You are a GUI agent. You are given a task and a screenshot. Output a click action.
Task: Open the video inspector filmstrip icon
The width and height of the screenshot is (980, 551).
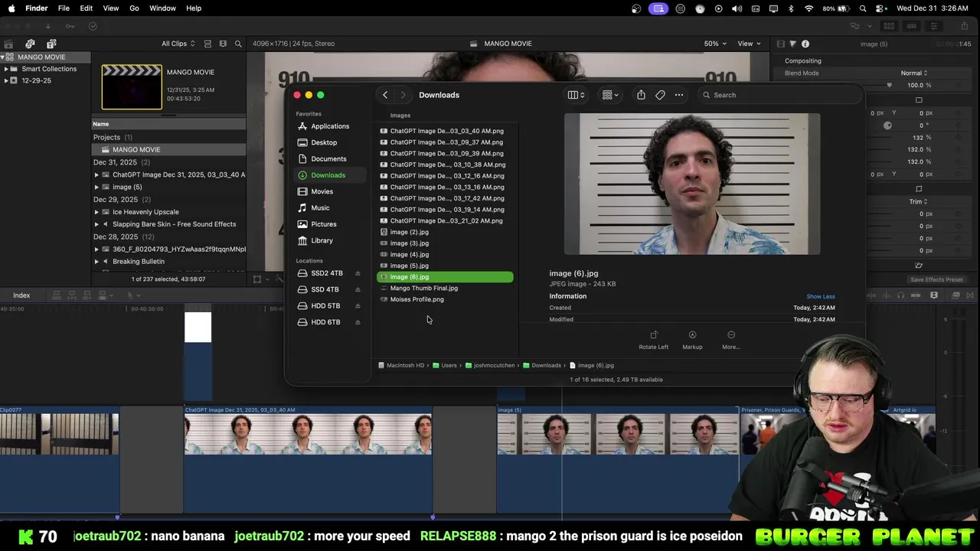click(780, 44)
